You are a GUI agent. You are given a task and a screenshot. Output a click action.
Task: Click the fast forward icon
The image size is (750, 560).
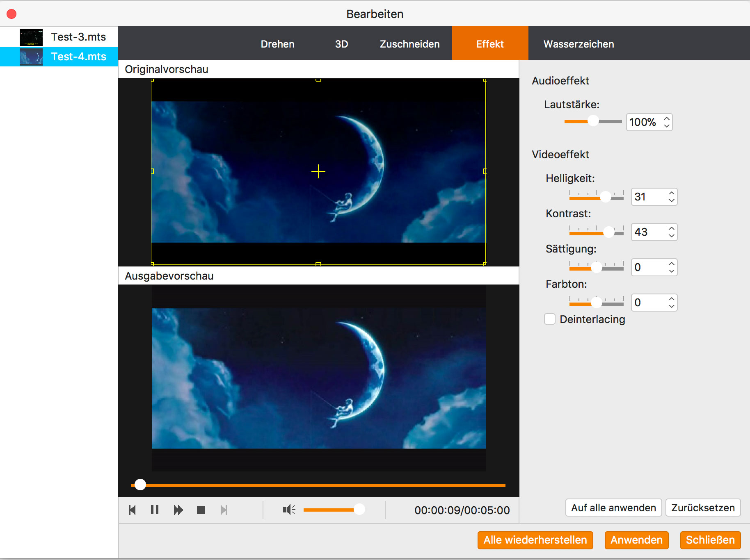coord(178,510)
